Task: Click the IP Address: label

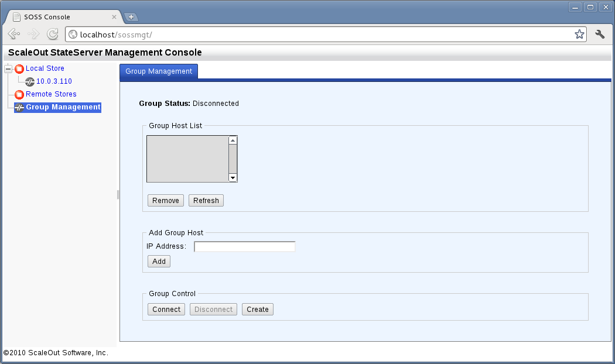Action: click(x=166, y=246)
